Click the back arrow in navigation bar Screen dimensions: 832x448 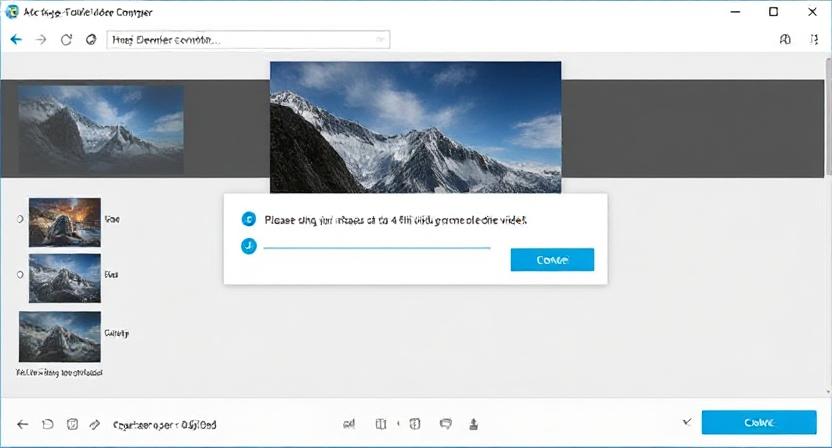tap(16, 40)
